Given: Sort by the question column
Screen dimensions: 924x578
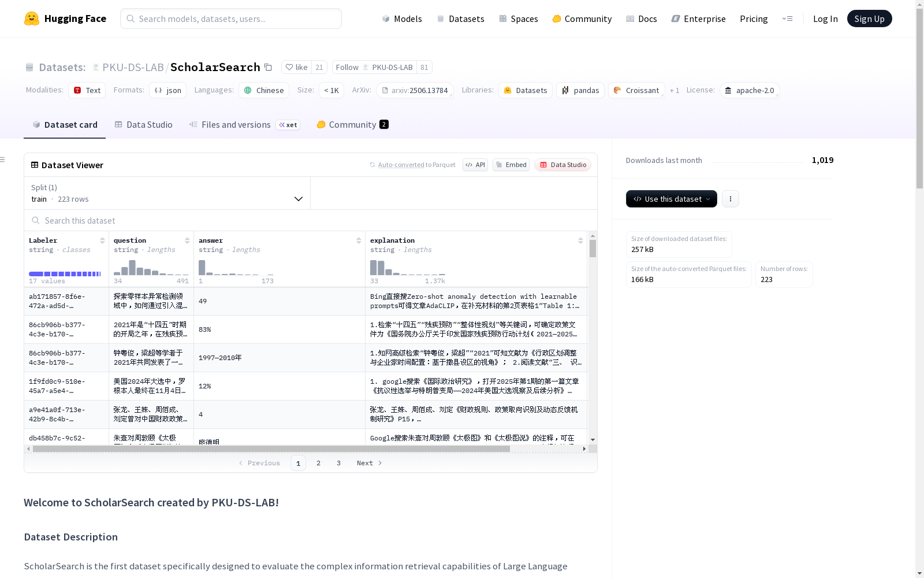Looking at the screenshot, I should pos(187,240).
